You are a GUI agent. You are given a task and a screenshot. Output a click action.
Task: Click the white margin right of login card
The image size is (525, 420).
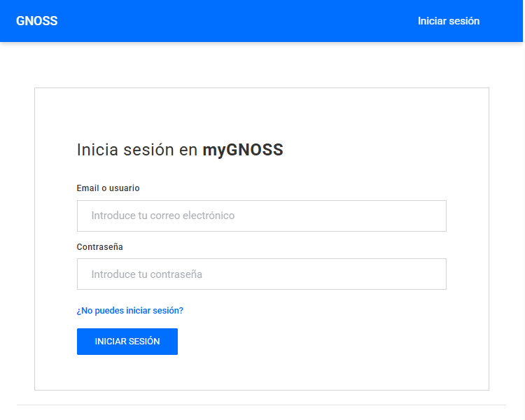coord(506,238)
